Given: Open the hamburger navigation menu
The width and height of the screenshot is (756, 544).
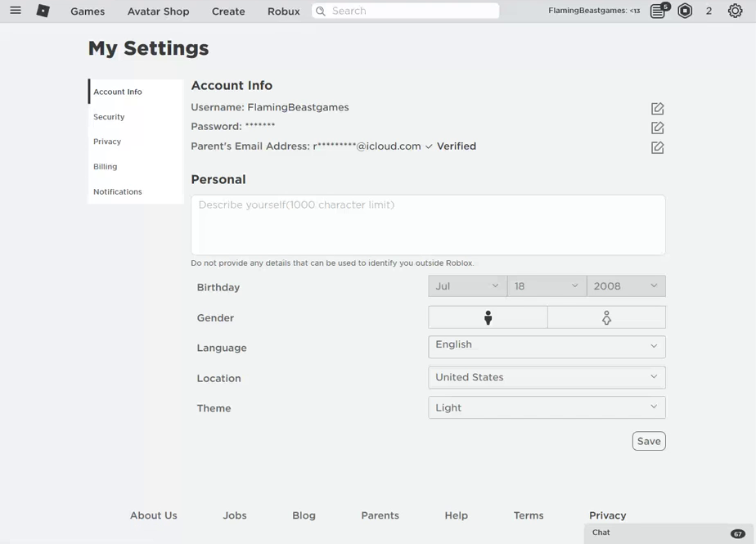Looking at the screenshot, I should 16,11.
